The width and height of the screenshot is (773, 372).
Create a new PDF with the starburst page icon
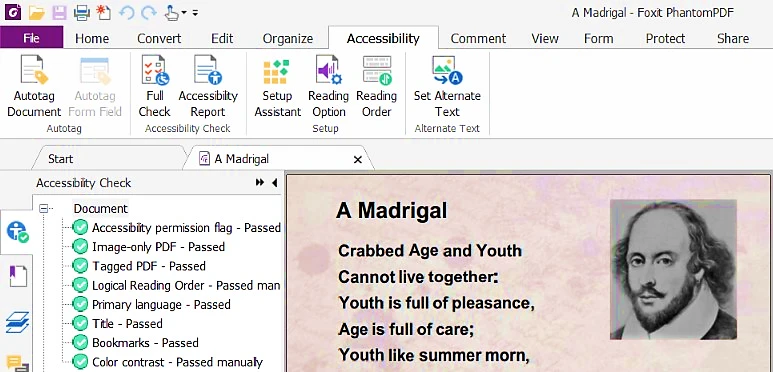104,12
